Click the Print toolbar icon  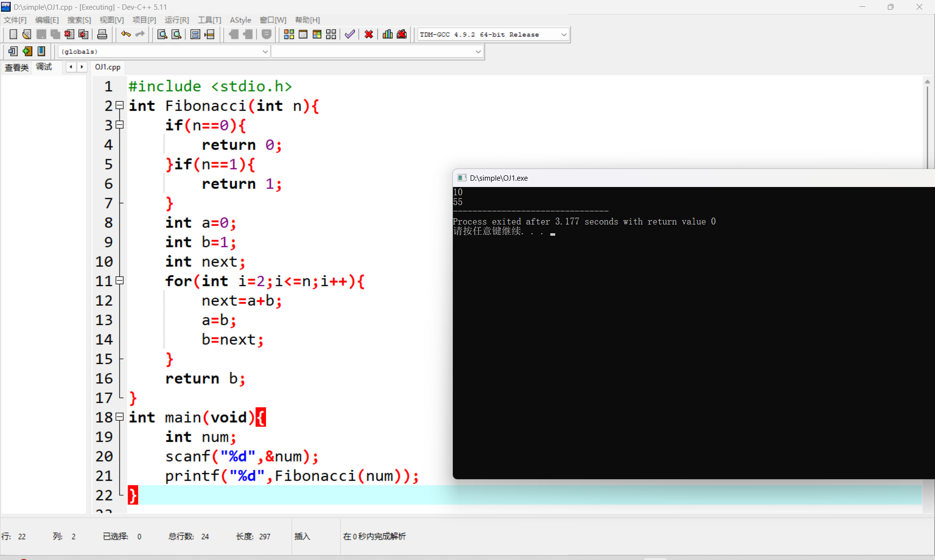[102, 34]
